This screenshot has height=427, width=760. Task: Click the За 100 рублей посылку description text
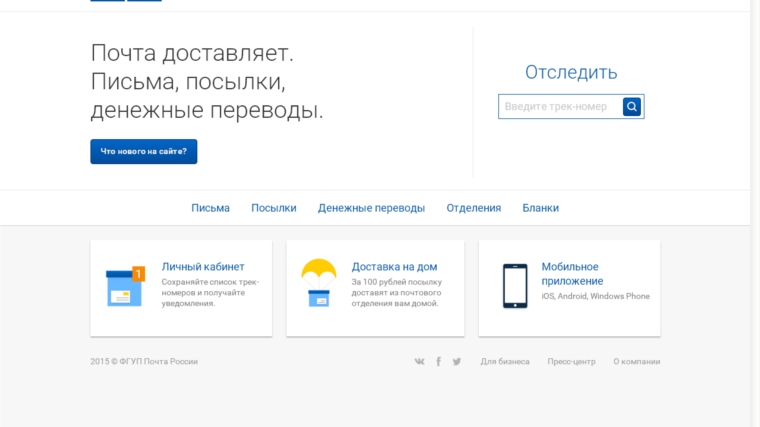tap(396, 293)
